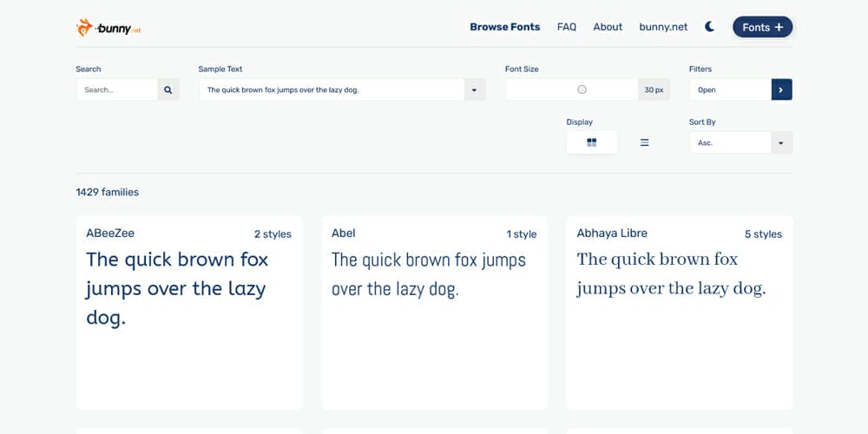The height and width of the screenshot is (434, 868).
Task: Click the "2 styles" label
Action: [x=273, y=234]
